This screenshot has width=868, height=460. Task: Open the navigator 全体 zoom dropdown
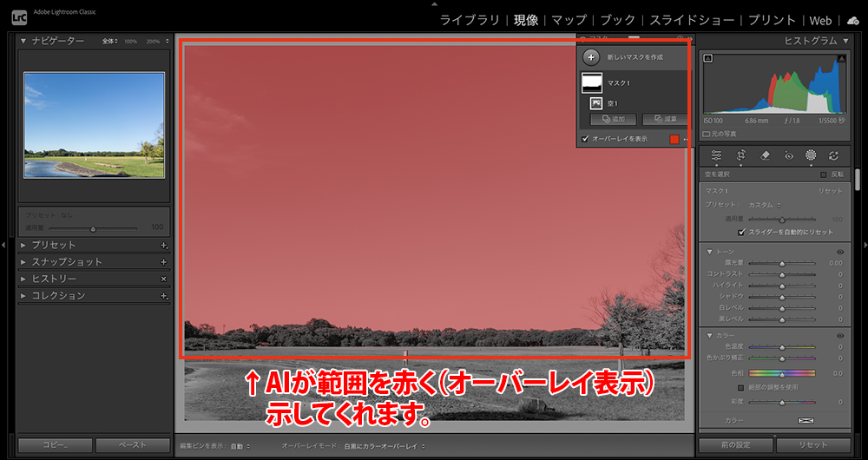pyautogui.click(x=109, y=42)
